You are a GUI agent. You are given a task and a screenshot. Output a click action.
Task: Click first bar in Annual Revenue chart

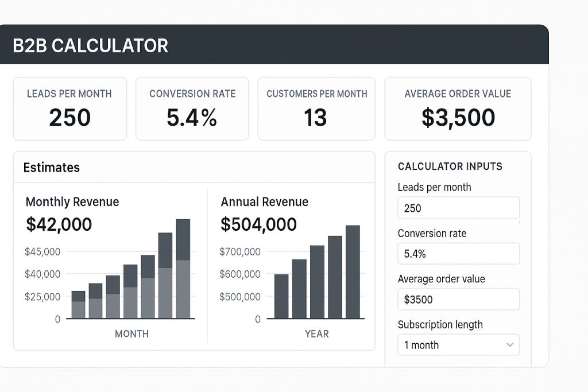pos(281,296)
